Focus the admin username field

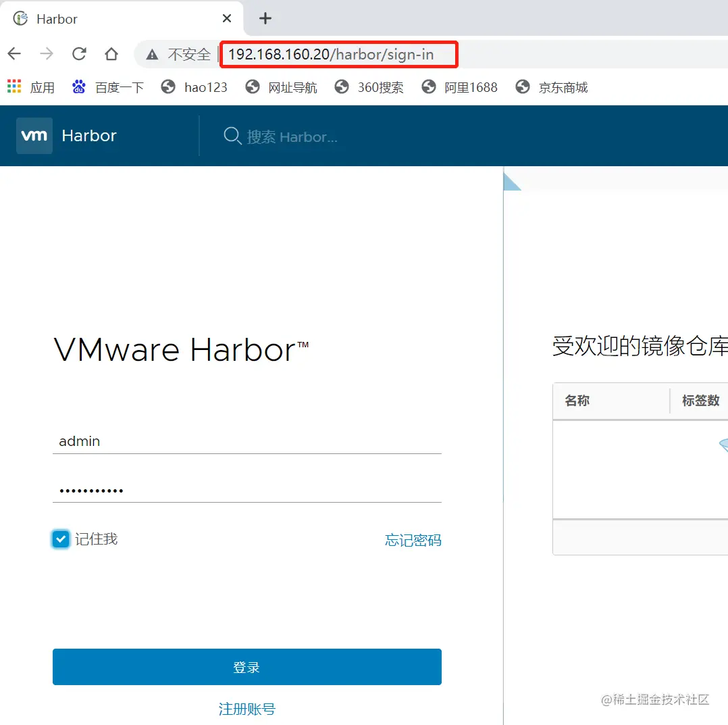pos(247,441)
